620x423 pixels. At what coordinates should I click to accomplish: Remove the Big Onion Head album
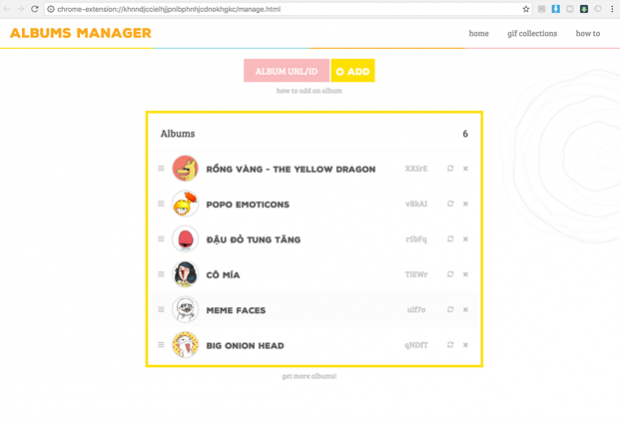[465, 345]
